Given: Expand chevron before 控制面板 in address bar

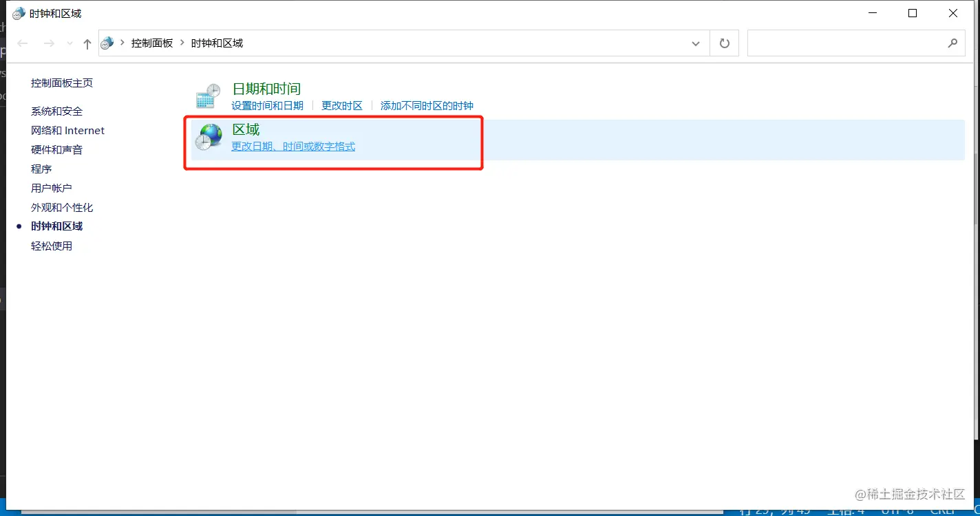Looking at the screenshot, I should 122,43.
